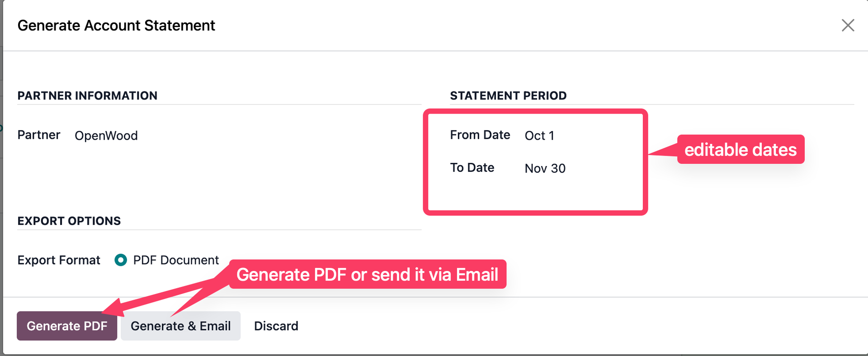Image resolution: width=868 pixels, height=356 pixels.
Task: Discard the account statement dialog
Action: click(276, 326)
